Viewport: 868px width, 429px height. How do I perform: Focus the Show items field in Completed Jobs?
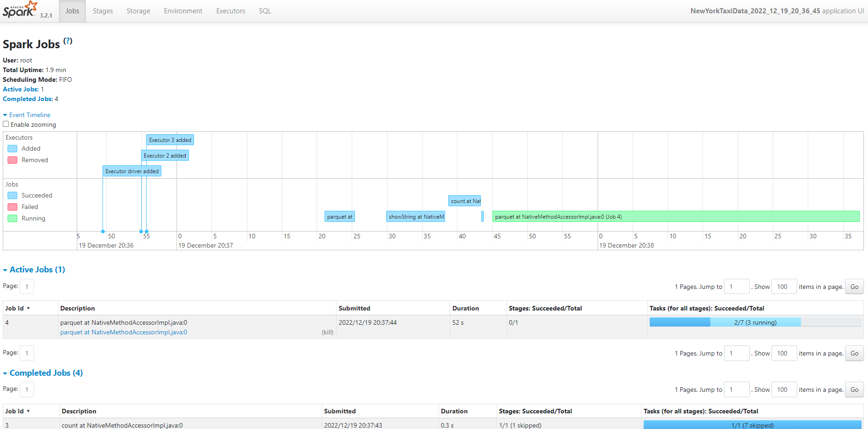point(784,389)
